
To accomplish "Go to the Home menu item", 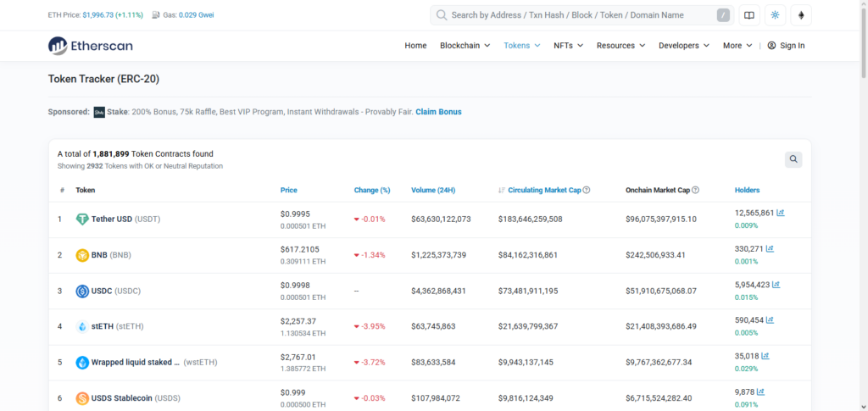I will pos(415,46).
